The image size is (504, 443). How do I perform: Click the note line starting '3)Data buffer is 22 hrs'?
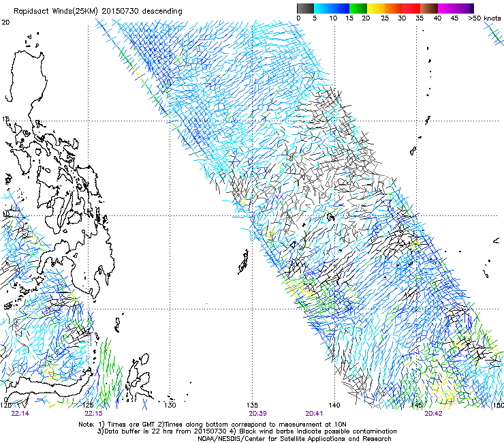(x=247, y=431)
